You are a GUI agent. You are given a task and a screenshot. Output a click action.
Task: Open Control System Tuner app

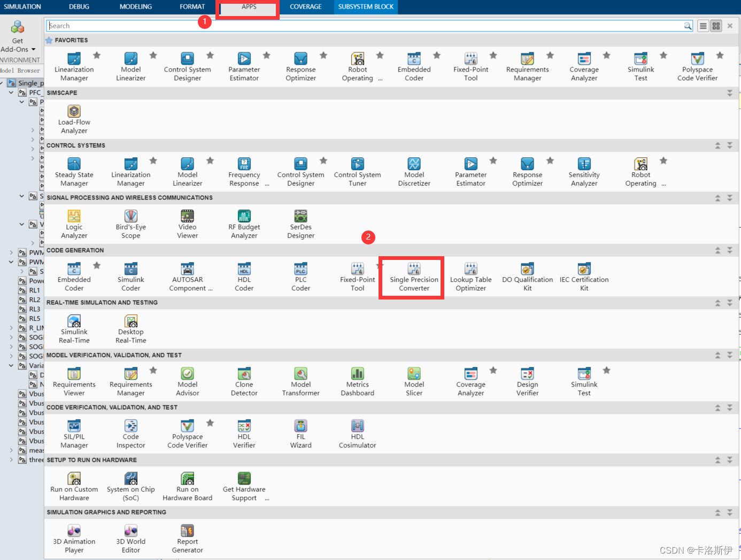pyautogui.click(x=357, y=172)
